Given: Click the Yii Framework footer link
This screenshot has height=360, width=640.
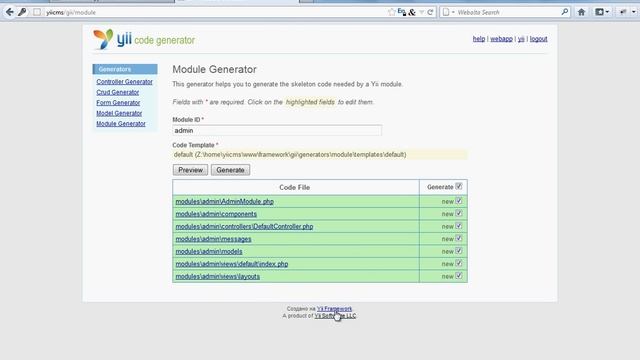Looking at the screenshot, I should coord(334,309).
